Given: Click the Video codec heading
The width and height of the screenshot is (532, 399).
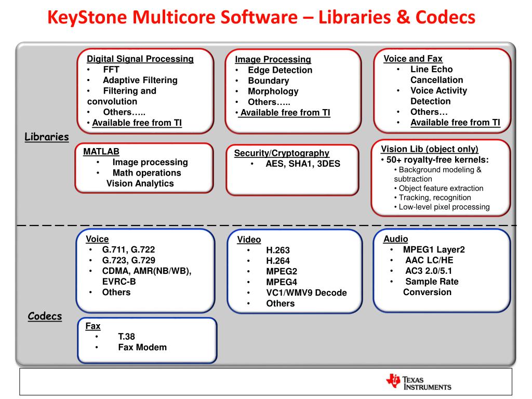Looking at the screenshot, I should (249, 240).
